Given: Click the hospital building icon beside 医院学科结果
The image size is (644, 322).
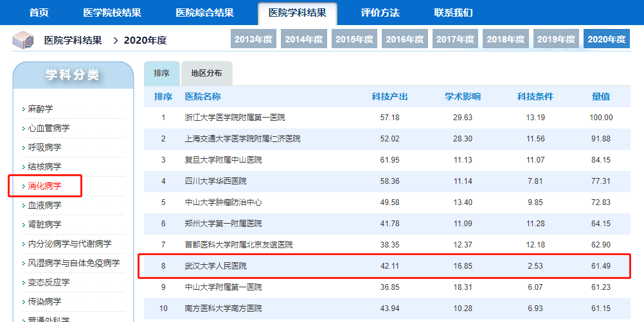Looking at the screenshot, I should click(23, 40).
